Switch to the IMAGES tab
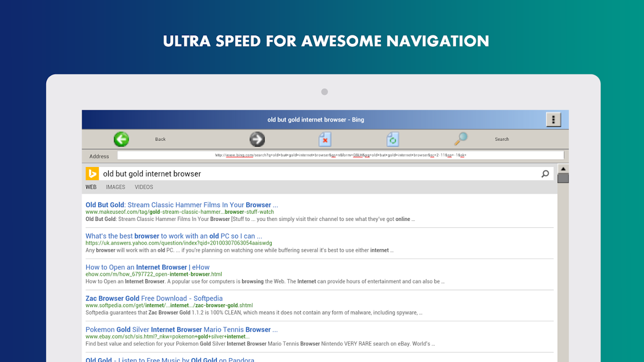This screenshot has width=644, height=362. (x=115, y=187)
